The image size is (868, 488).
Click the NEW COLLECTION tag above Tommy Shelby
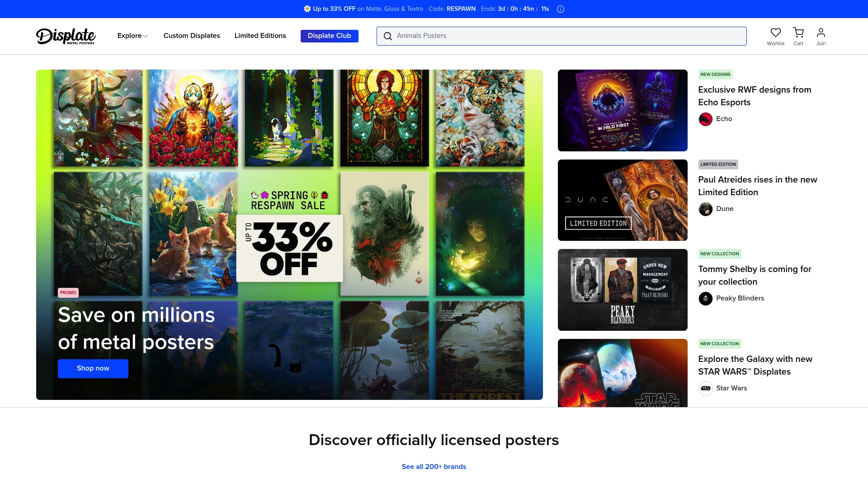tap(720, 254)
